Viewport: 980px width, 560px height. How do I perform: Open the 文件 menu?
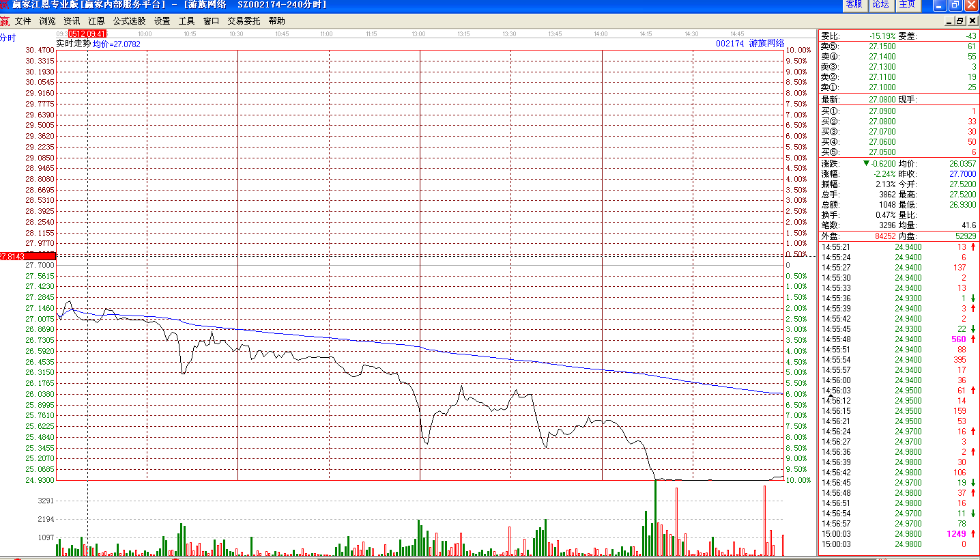click(23, 21)
